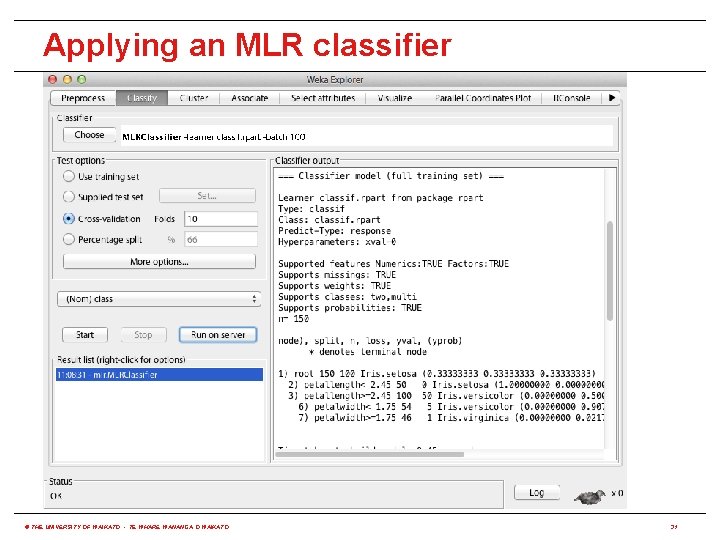Click the tab overflow arrow

click(612, 98)
